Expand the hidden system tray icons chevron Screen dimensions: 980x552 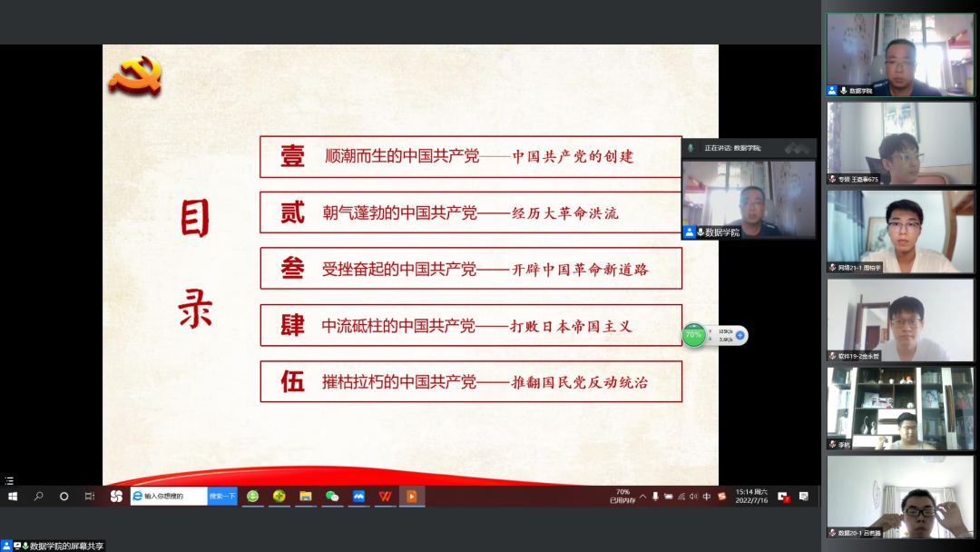click(x=642, y=497)
